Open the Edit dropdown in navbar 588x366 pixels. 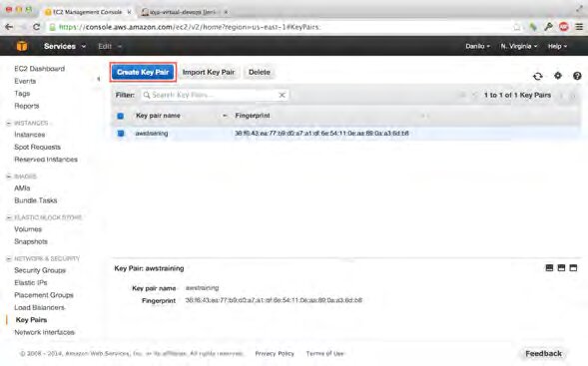point(110,46)
